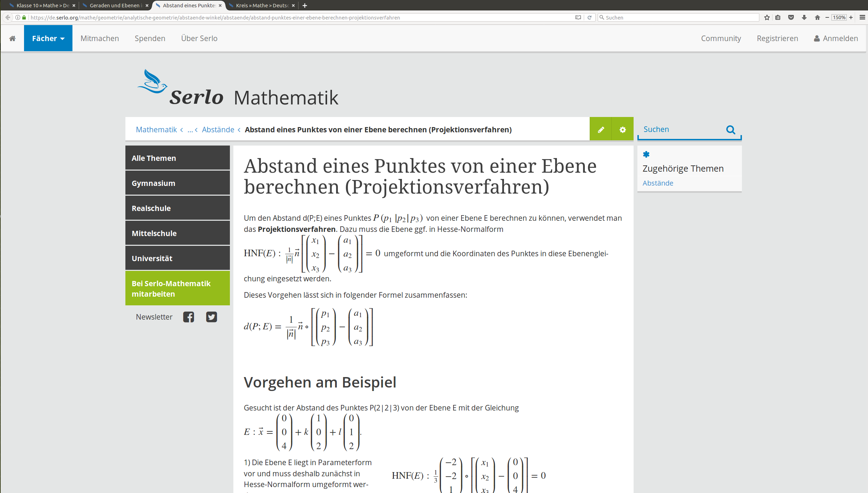Image resolution: width=868 pixels, height=493 pixels.
Task: Switch to Geraden und Ebenen tab
Action: click(114, 5)
